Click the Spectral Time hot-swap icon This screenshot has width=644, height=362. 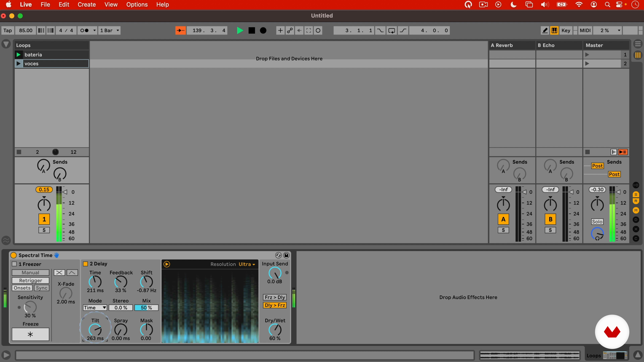pyautogui.click(x=278, y=255)
